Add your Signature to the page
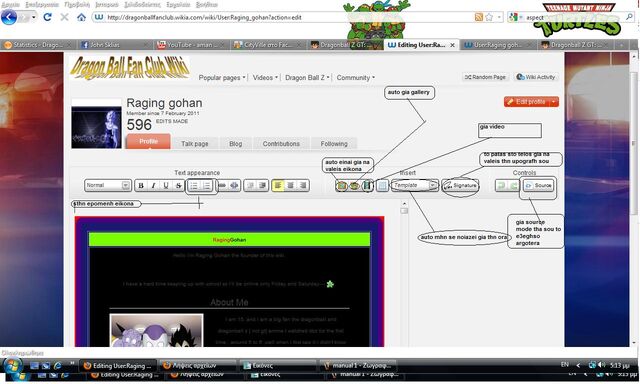The height and width of the screenshot is (384, 640). [460, 186]
